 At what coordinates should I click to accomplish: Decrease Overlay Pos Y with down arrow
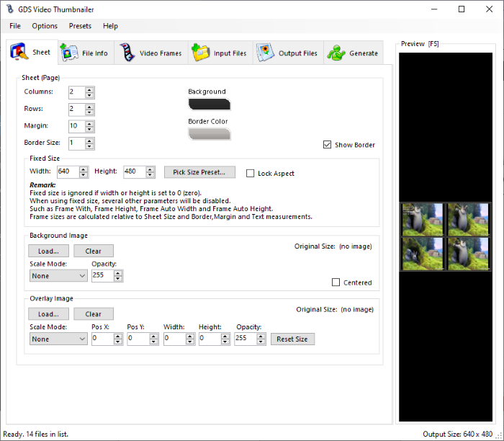154,342
